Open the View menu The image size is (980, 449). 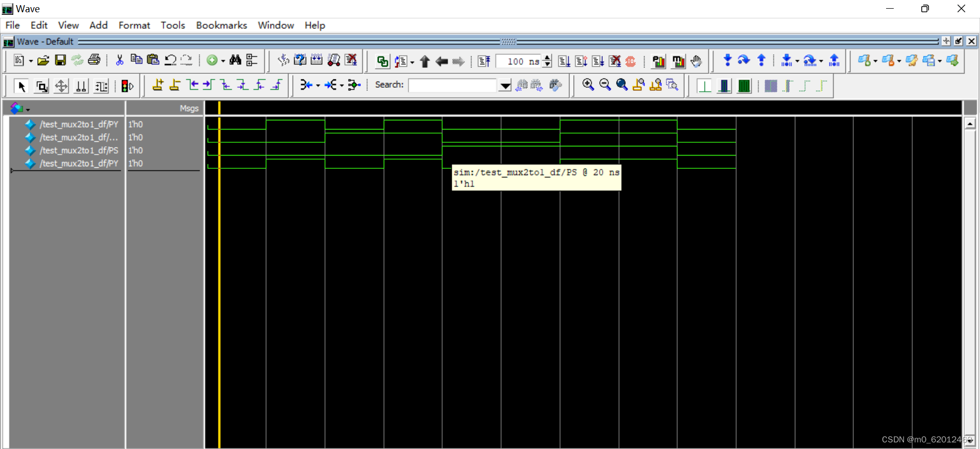point(68,25)
